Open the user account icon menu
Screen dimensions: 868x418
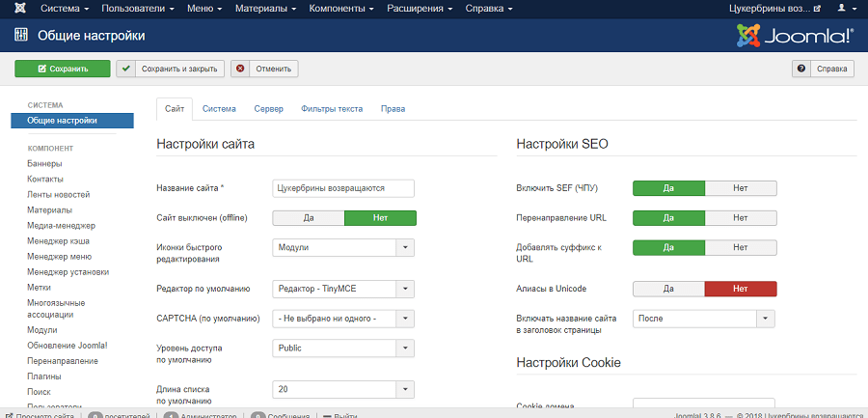click(x=843, y=9)
